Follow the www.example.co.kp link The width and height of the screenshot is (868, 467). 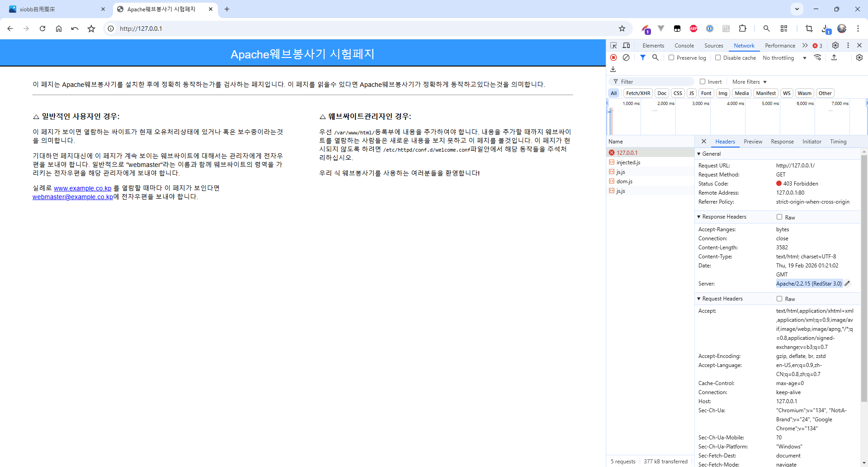(x=82, y=188)
